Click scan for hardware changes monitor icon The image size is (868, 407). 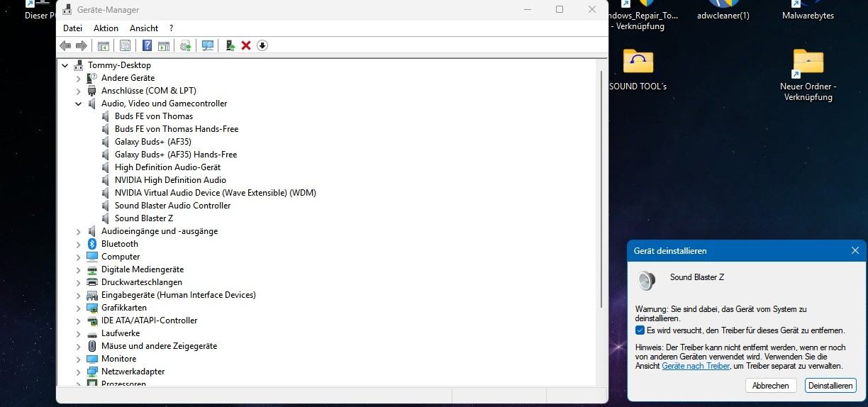(208, 46)
